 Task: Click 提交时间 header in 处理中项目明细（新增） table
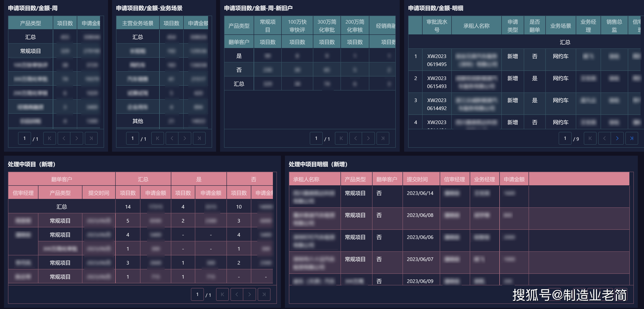[x=421, y=179]
